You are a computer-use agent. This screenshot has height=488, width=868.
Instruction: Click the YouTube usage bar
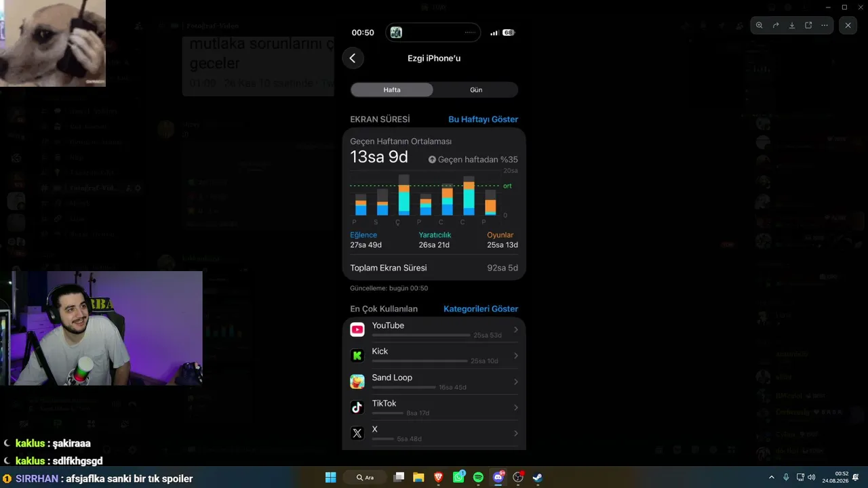pos(421,335)
